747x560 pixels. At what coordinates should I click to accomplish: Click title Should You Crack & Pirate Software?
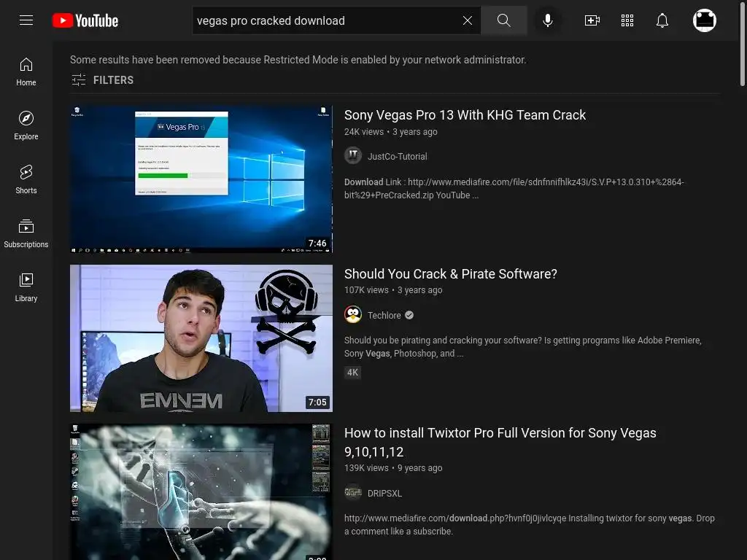[x=451, y=274]
